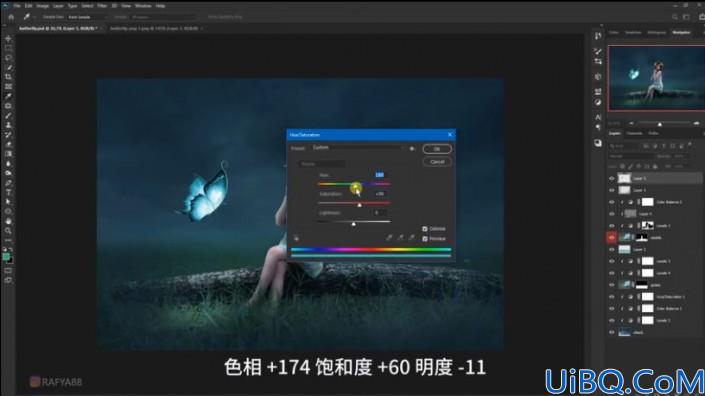The height and width of the screenshot is (396, 705).
Task: Toggle the red-highlighted eye icon in Layers
Action: pos(611,237)
